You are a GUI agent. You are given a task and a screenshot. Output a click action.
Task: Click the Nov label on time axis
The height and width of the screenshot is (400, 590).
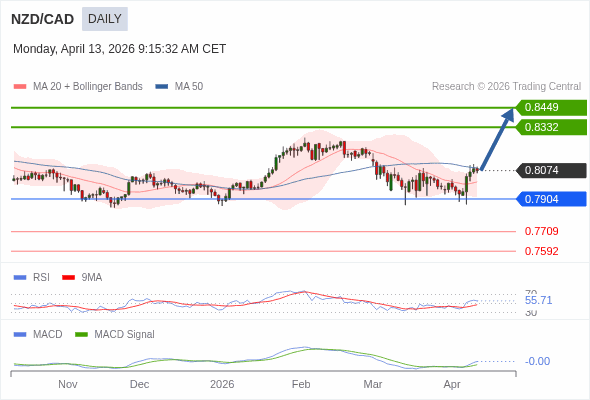(x=68, y=384)
